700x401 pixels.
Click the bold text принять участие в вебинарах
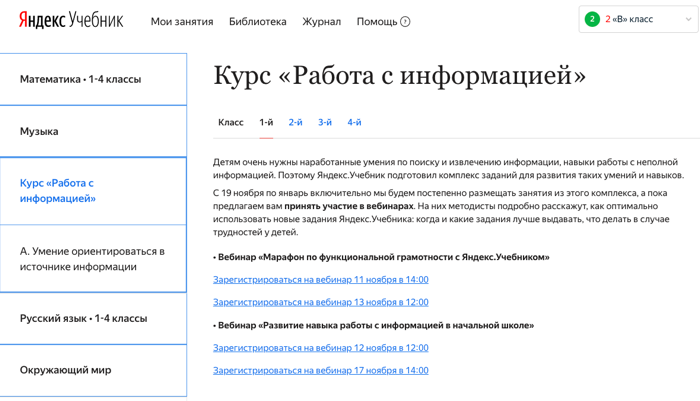coord(349,206)
